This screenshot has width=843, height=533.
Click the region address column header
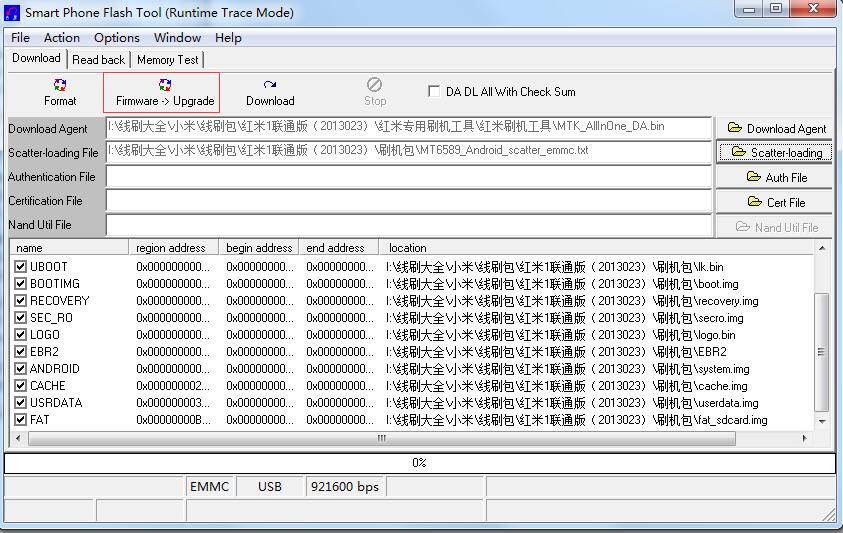[x=171, y=248]
